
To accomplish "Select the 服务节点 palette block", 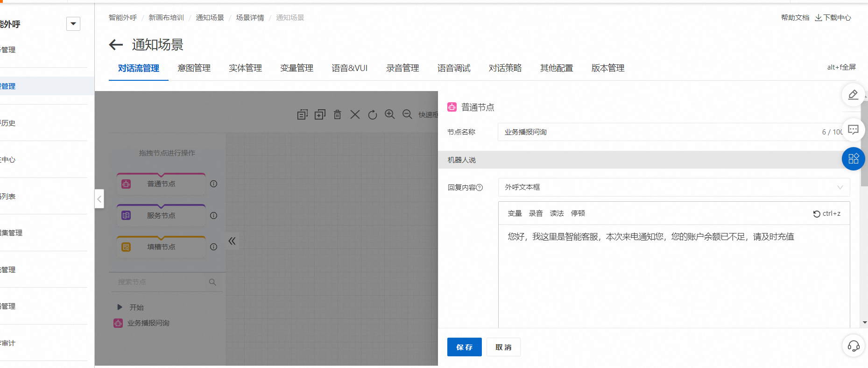I will 161,215.
